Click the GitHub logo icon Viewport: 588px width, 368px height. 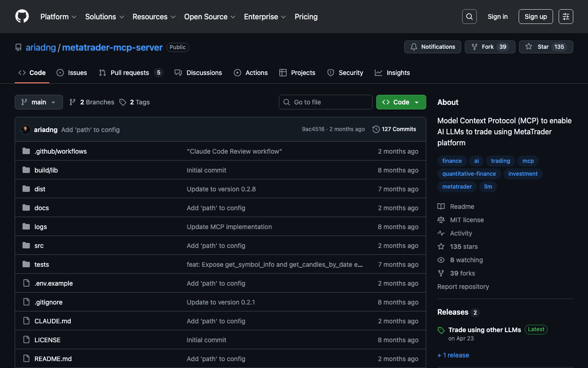[22, 17]
